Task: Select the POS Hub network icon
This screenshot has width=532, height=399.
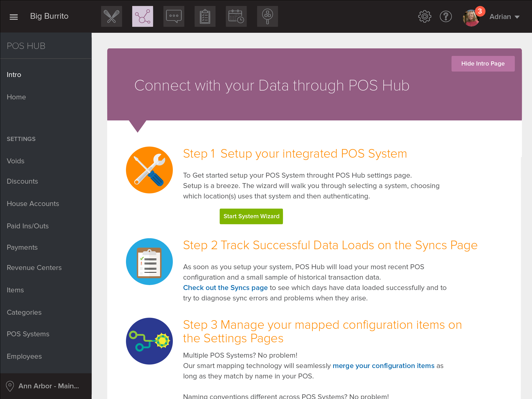Action: coord(142,16)
